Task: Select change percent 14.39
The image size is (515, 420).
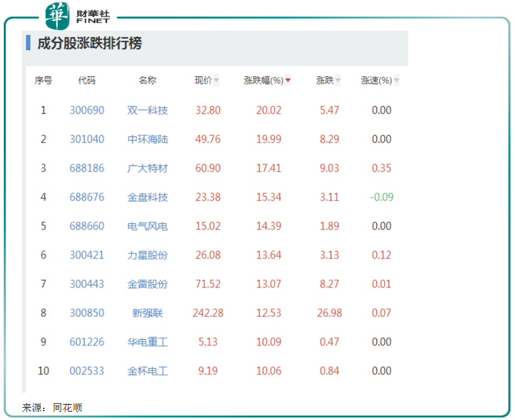Action: pyautogui.click(x=269, y=226)
